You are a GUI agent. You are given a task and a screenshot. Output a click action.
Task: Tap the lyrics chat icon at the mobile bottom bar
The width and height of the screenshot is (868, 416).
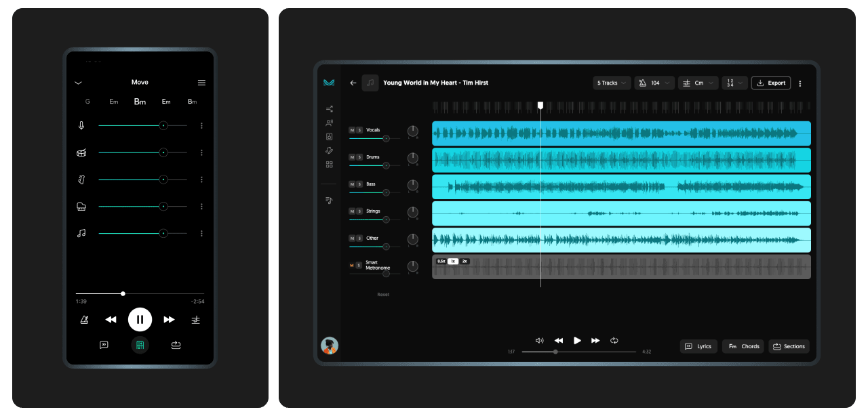click(x=104, y=345)
